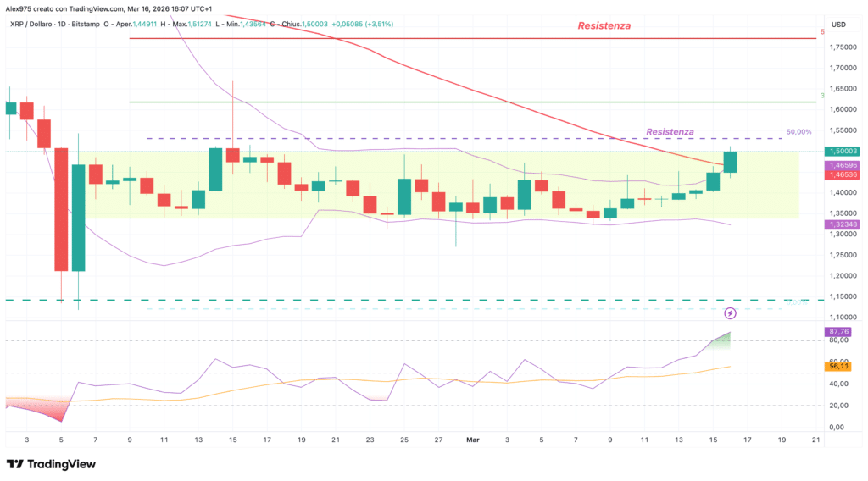Viewport: 868px width, 481px height.
Task: Click the red horizontal resistance line
Action: (473, 39)
